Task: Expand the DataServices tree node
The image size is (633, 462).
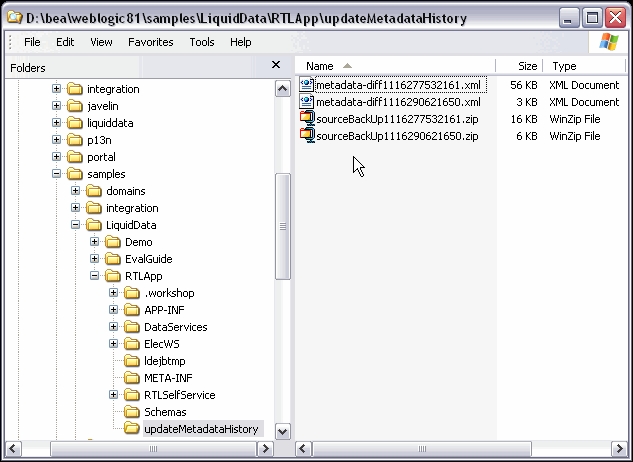Action: [x=113, y=327]
